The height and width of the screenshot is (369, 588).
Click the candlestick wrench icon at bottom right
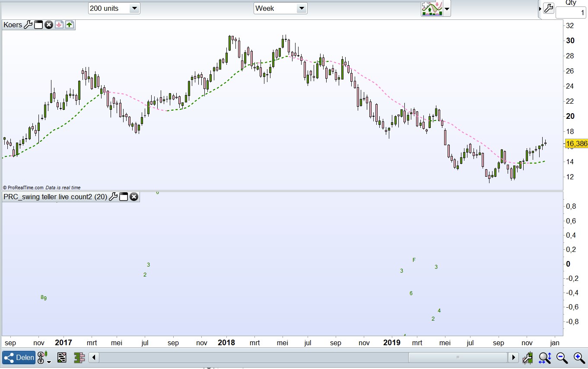point(528,357)
